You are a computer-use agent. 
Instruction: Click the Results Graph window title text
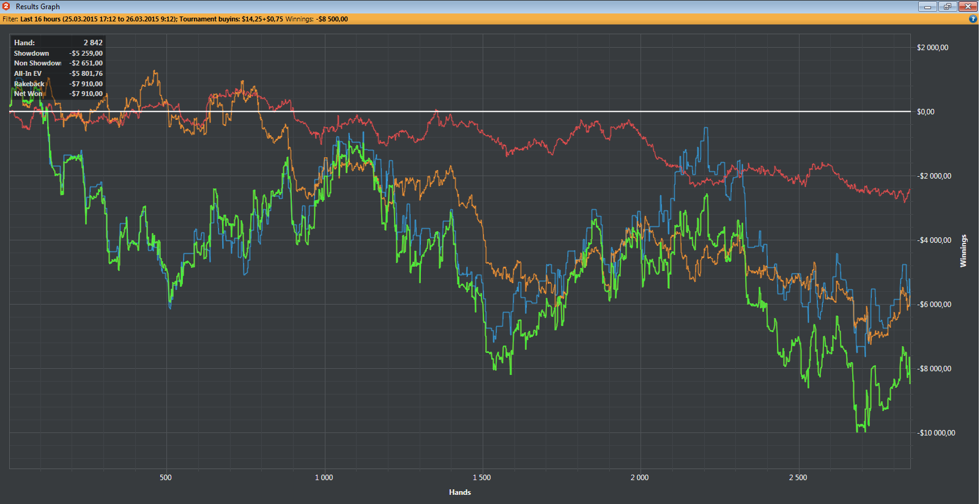(x=38, y=7)
